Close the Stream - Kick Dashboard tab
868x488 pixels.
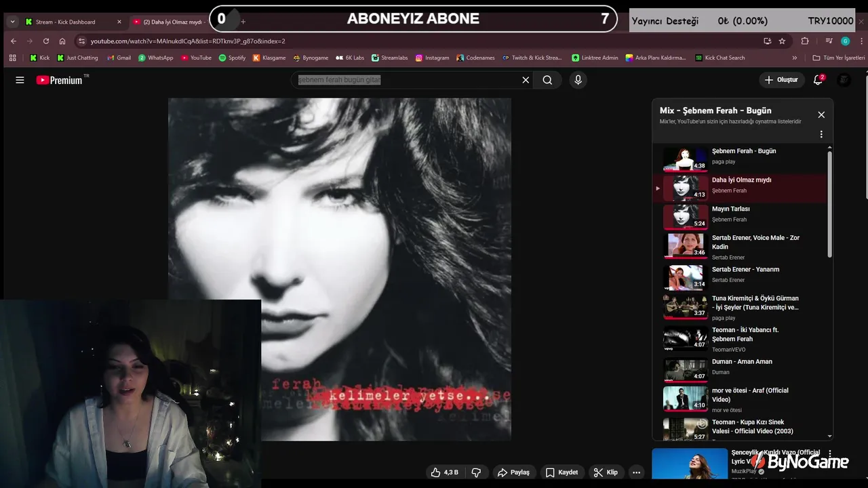(119, 22)
